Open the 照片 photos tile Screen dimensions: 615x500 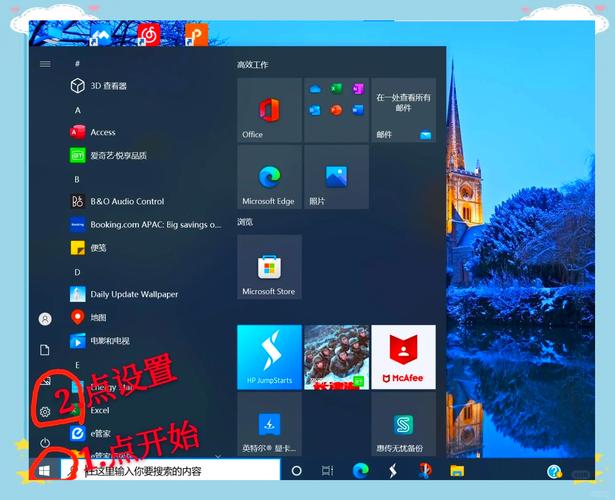click(x=337, y=177)
